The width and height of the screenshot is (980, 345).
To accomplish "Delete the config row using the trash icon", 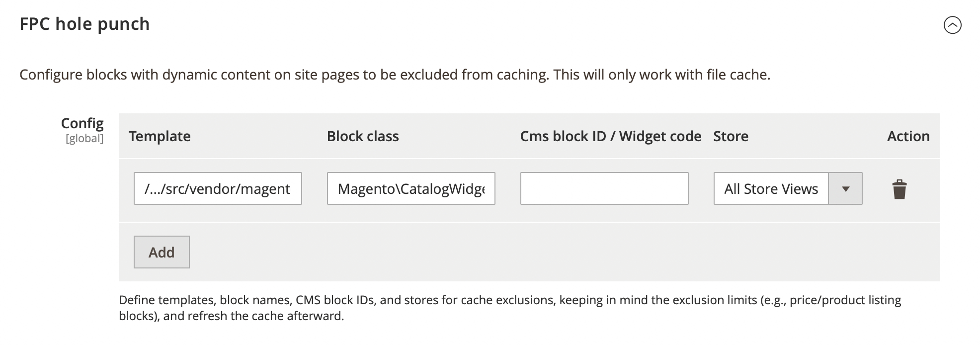I will point(900,189).
